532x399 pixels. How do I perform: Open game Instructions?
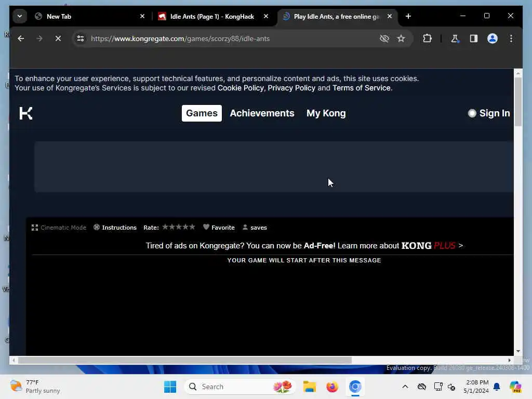pyautogui.click(x=115, y=228)
